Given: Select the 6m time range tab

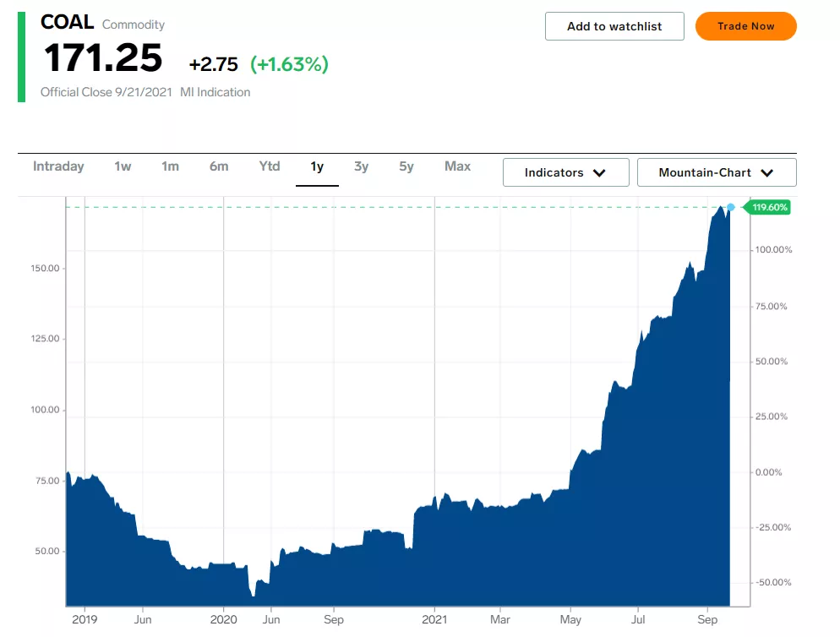Looking at the screenshot, I should (x=219, y=166).
